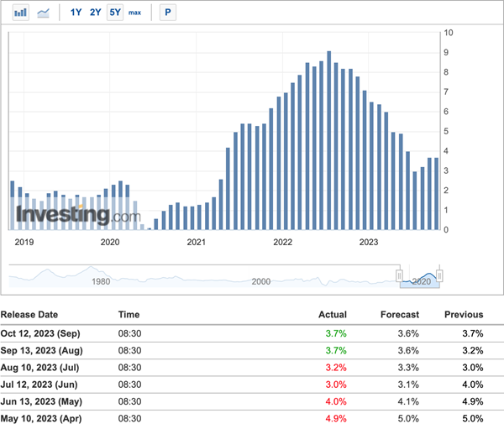Click 1980 on the navigator timeline

click(x=102, y=282)
